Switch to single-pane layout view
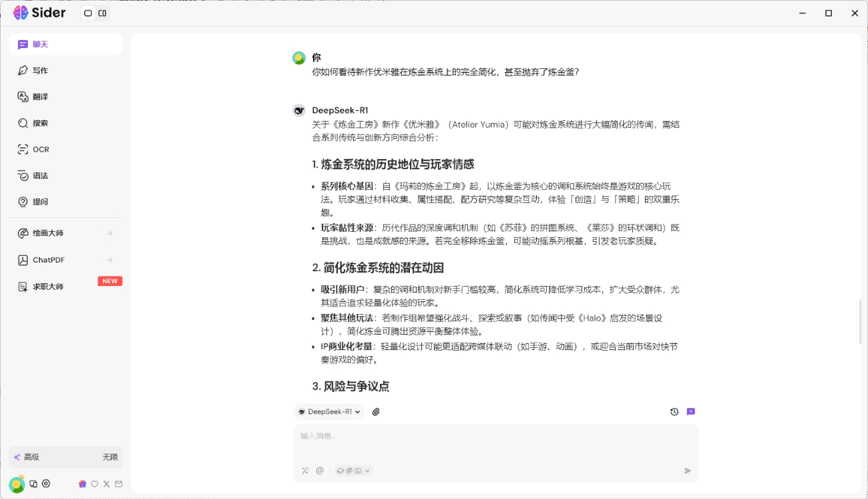This screenshot has height=499, width=868. coord(88,13)
